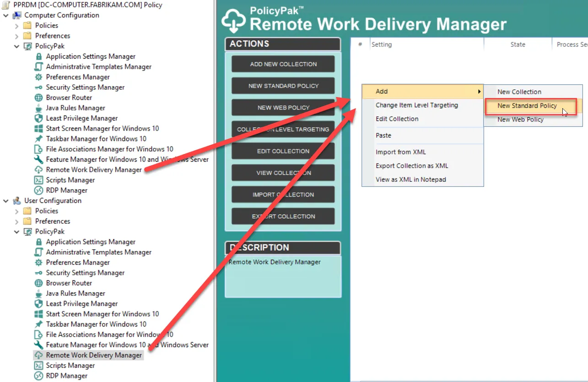This screenshot has height=382, width=588.
Task: Click the EDIT COLLECTION action button
Action: point(283,151)
